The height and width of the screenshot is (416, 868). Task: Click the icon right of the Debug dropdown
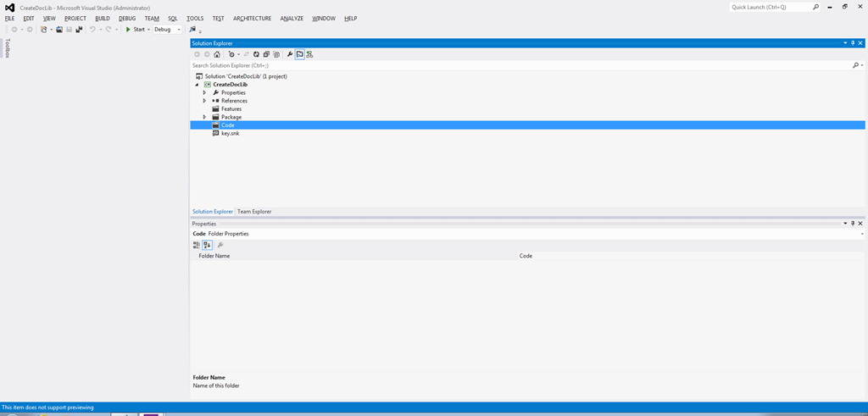click(x=192, y=30)
